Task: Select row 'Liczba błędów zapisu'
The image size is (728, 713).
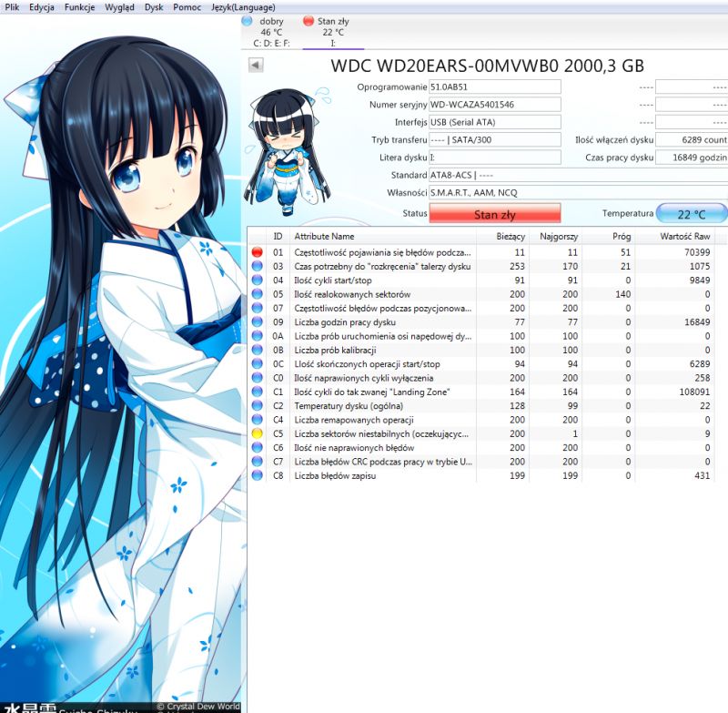Action: pyautogui.click(x=480, y=475)
